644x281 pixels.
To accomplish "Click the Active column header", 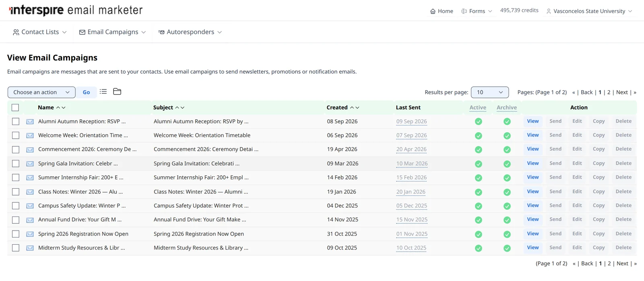I will (478, 108).
